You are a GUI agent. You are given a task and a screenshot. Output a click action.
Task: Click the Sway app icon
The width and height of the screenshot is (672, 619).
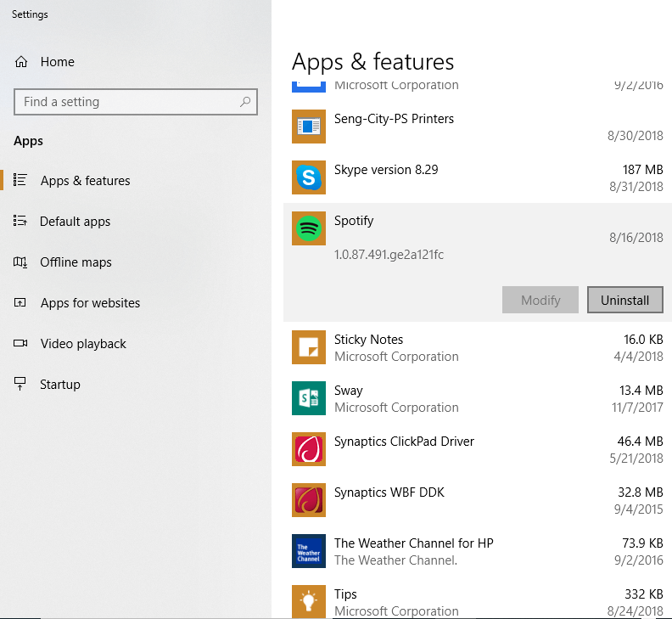click(309, 398)
